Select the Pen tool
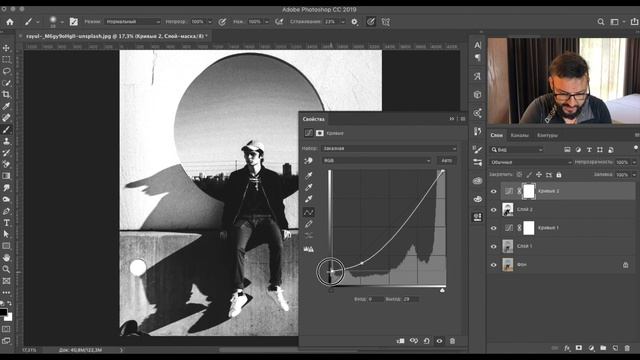The width and height of the screenshot is (640, 360). [6, 211]
